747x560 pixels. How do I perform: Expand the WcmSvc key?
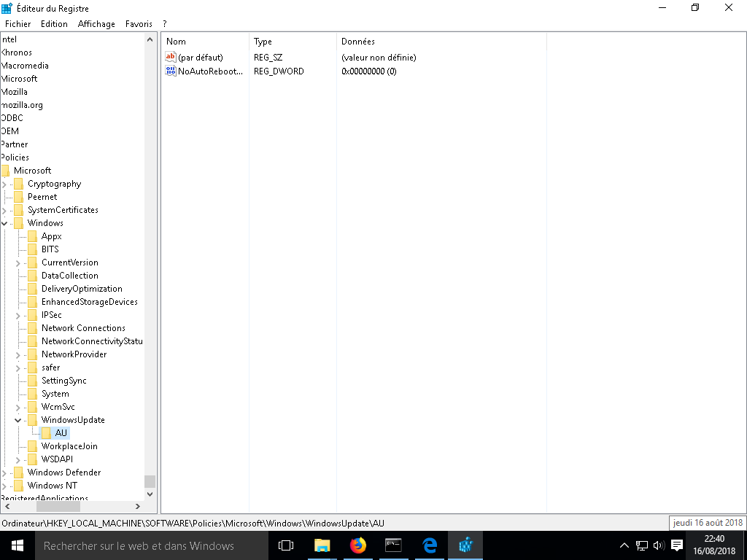[x=18, y=407]
